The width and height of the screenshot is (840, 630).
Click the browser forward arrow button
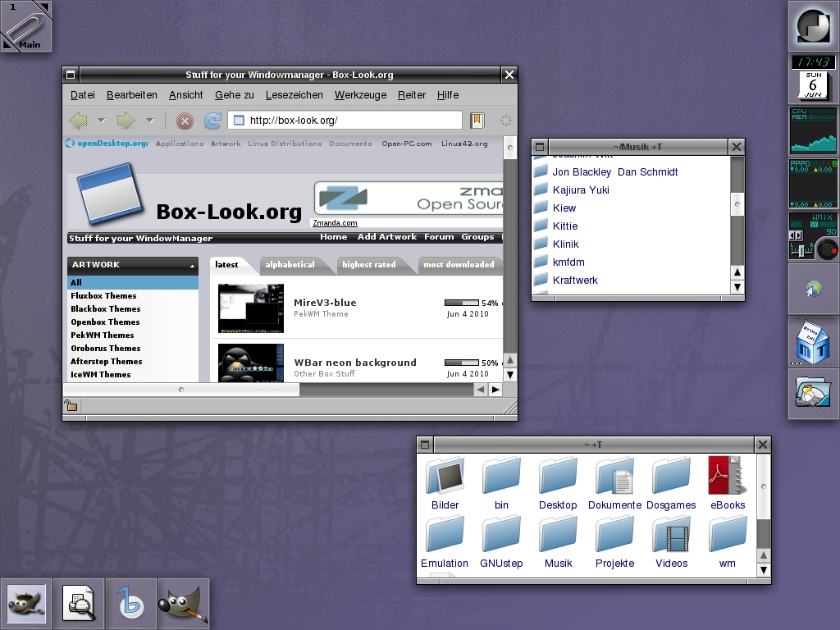point(126,121)
